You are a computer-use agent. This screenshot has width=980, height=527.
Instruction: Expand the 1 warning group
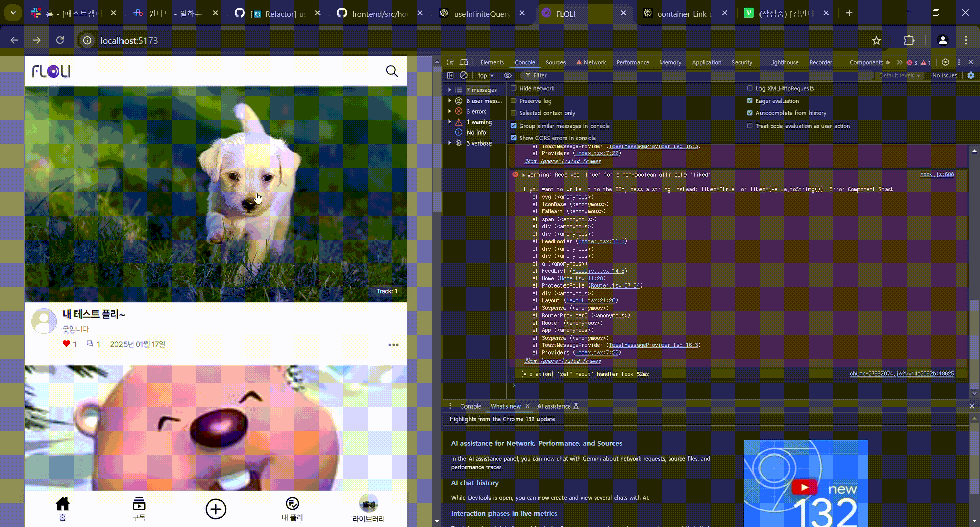tap(450, 122)
